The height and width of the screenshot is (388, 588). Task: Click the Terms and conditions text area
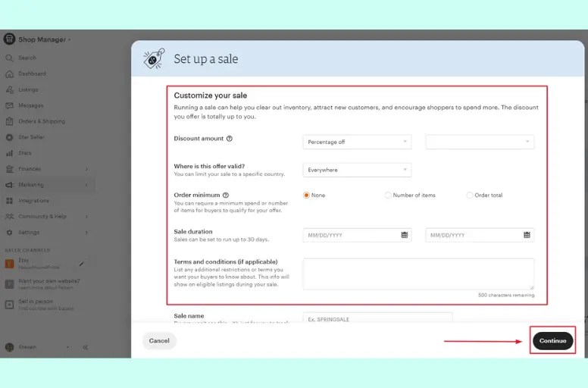(x=418, y=274)
